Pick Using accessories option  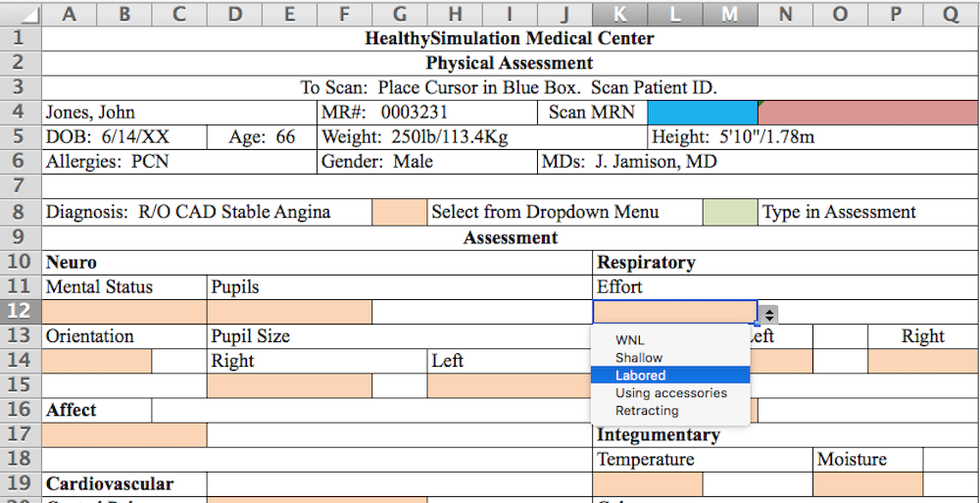[x=670, y=393]
